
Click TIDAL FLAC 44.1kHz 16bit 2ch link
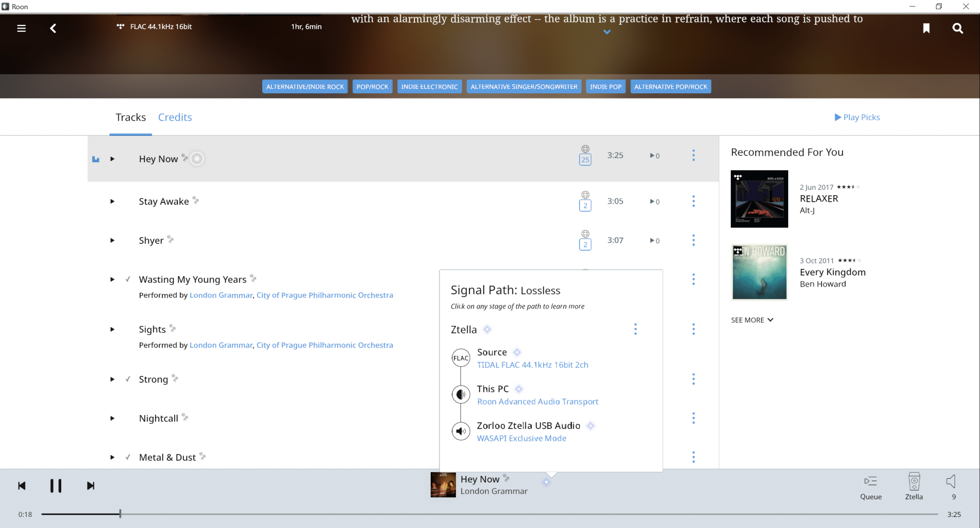[533, 365]
